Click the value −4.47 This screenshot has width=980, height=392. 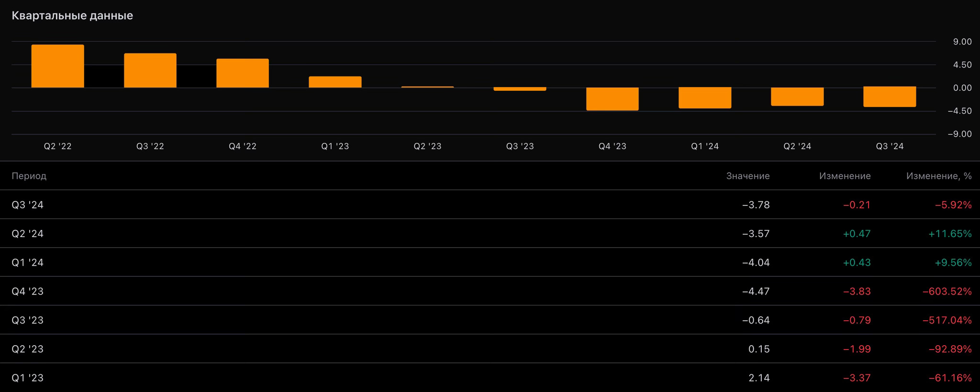pos(756,291)
